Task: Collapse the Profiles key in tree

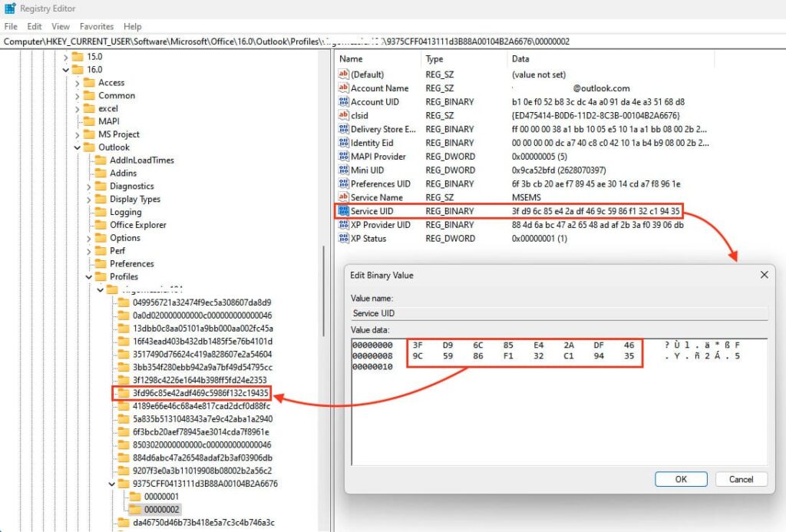Action: pyautogui.click(x=89, y=277)
